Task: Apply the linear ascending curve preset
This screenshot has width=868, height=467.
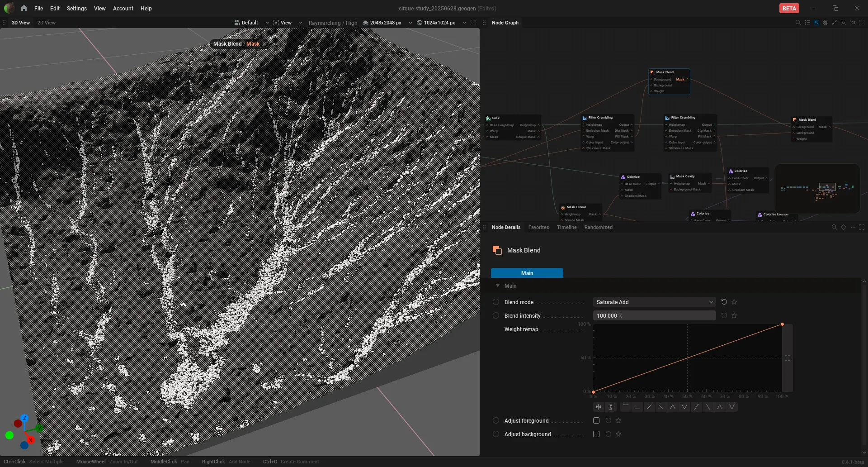Action: 649,407
